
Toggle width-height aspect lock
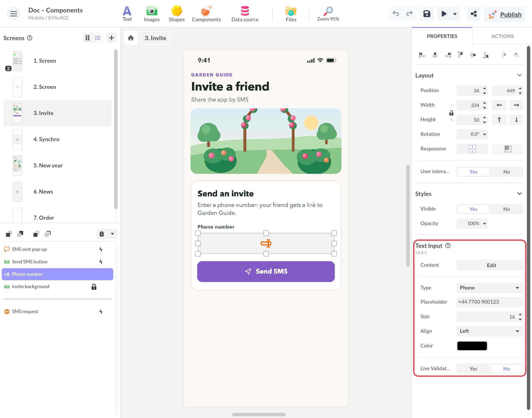(451, 113)
